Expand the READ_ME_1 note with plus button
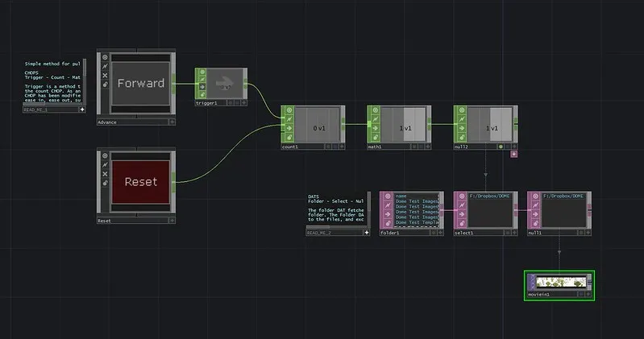This screenshot has height=339, width=644. (81, 109)
